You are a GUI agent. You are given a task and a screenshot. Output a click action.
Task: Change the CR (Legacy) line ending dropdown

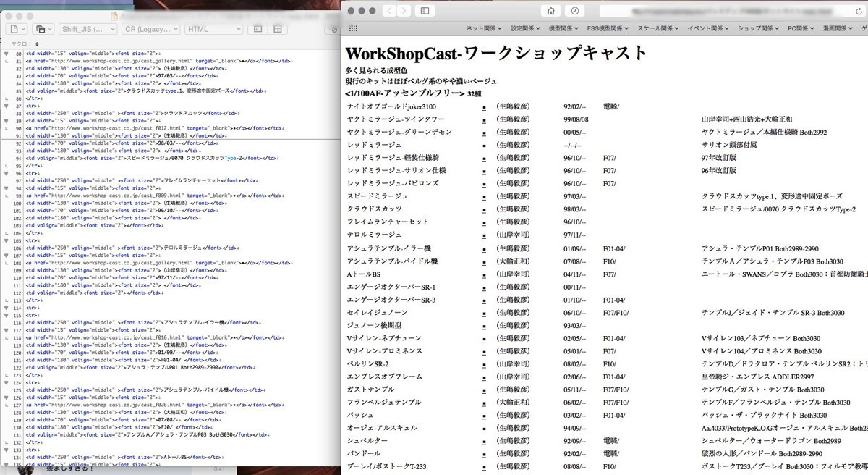pyautogui.click(x=150, y=28)
